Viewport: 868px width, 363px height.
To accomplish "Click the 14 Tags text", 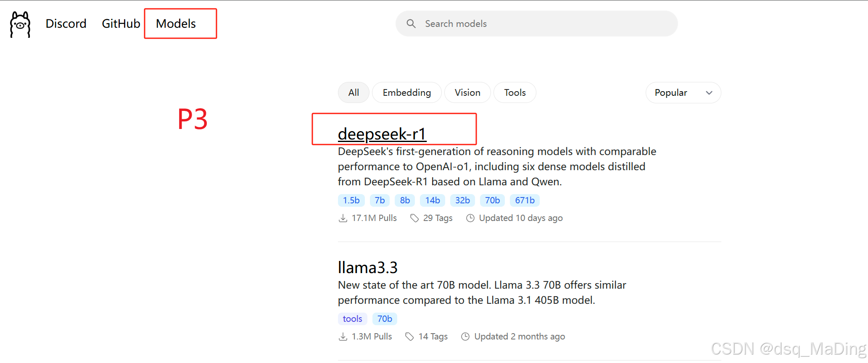I will pyautogui.click(x=433, y=337).
